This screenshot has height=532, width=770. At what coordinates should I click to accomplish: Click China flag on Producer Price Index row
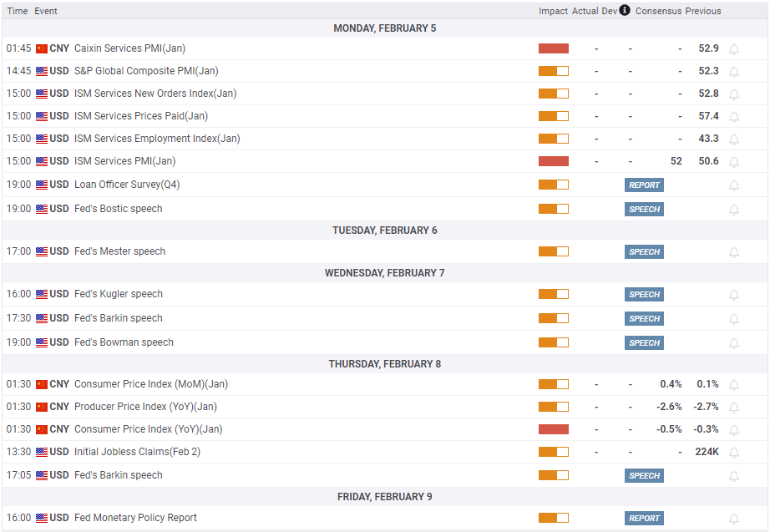click(x=42, y=407)
